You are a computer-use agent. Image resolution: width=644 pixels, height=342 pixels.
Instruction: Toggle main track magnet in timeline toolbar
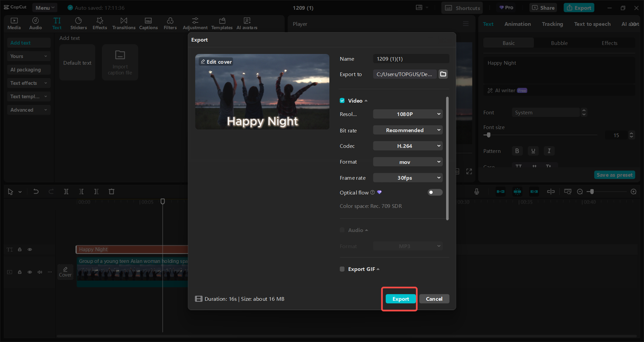point(501,192)
